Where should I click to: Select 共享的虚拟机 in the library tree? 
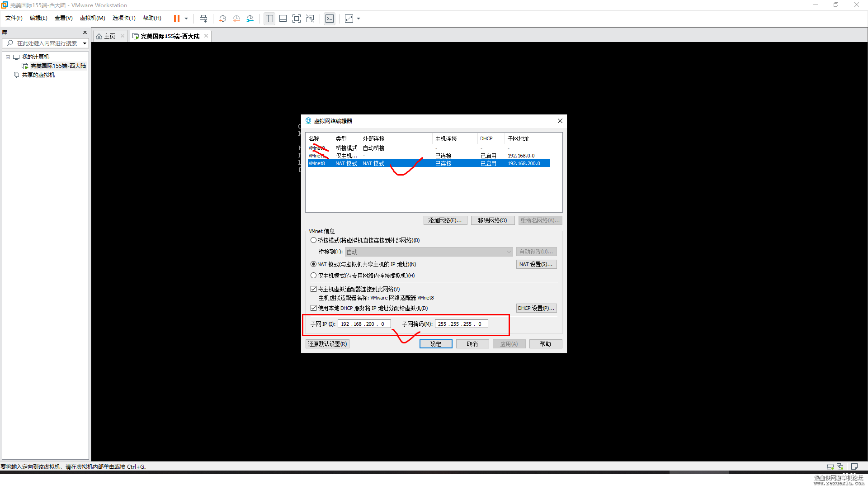[x=38, y=75]
